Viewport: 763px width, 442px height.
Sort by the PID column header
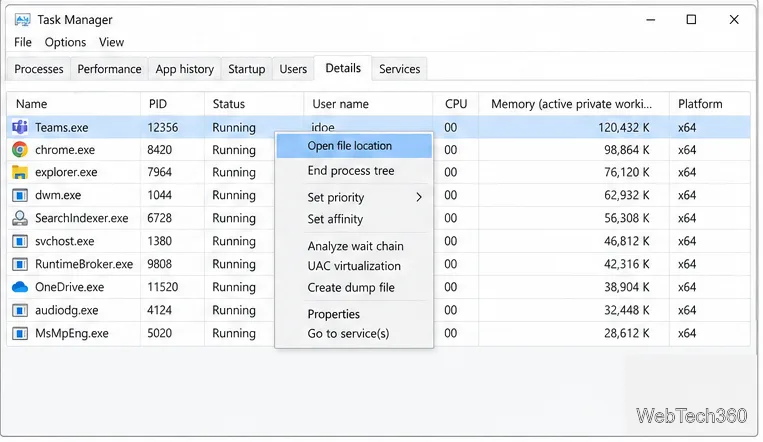pos(173,104)
